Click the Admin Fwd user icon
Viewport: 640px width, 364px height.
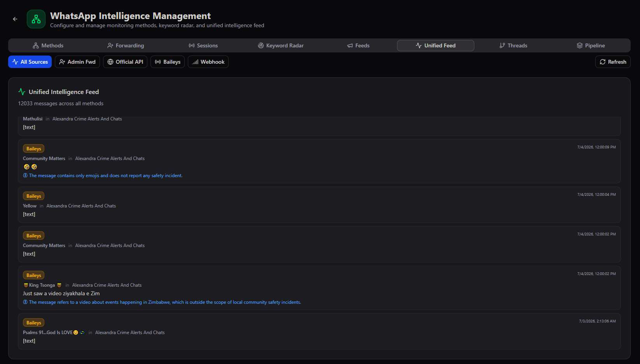click(62, 62)
